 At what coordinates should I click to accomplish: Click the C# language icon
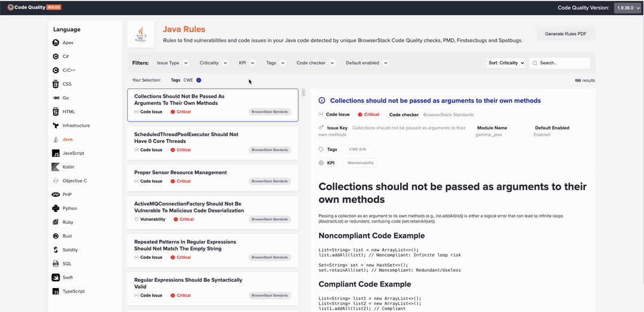55,56
